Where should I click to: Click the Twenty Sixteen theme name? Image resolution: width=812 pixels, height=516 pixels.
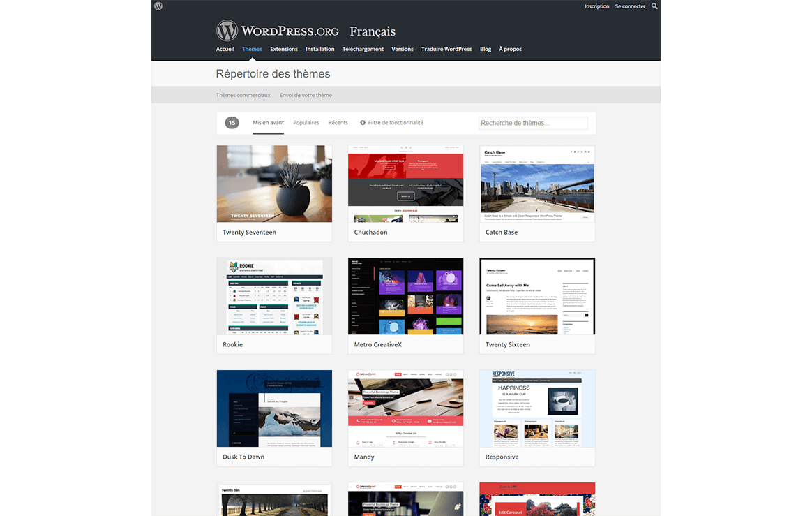point(508,344)
